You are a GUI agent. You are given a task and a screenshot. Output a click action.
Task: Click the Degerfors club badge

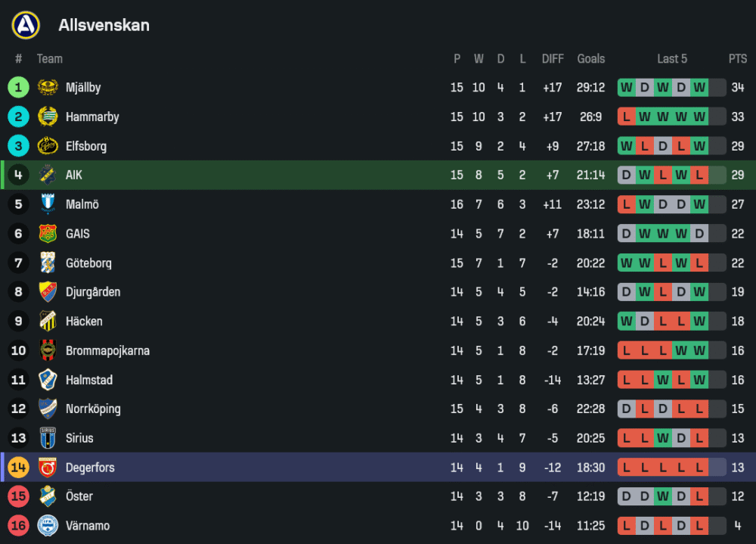pos(48,468)
